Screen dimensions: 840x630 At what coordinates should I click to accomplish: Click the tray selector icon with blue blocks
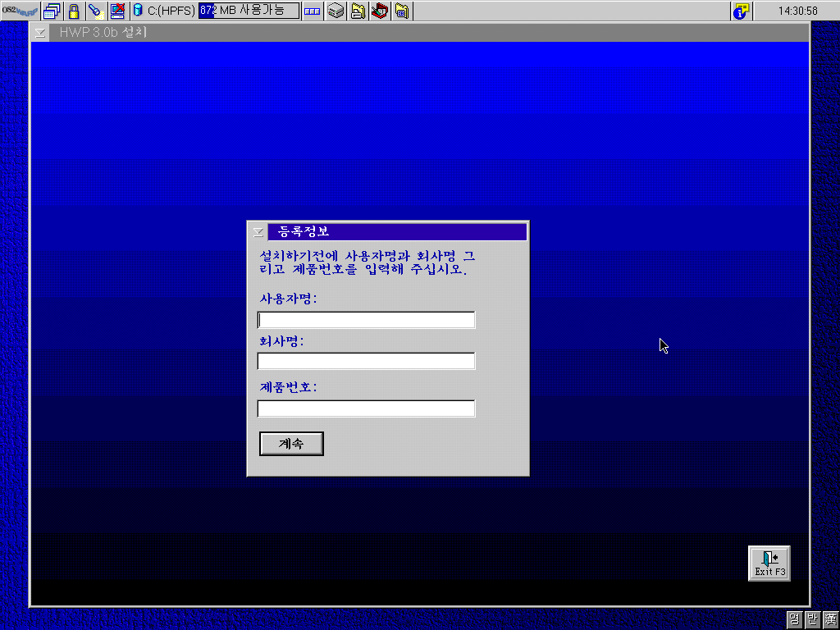point(312,11)
